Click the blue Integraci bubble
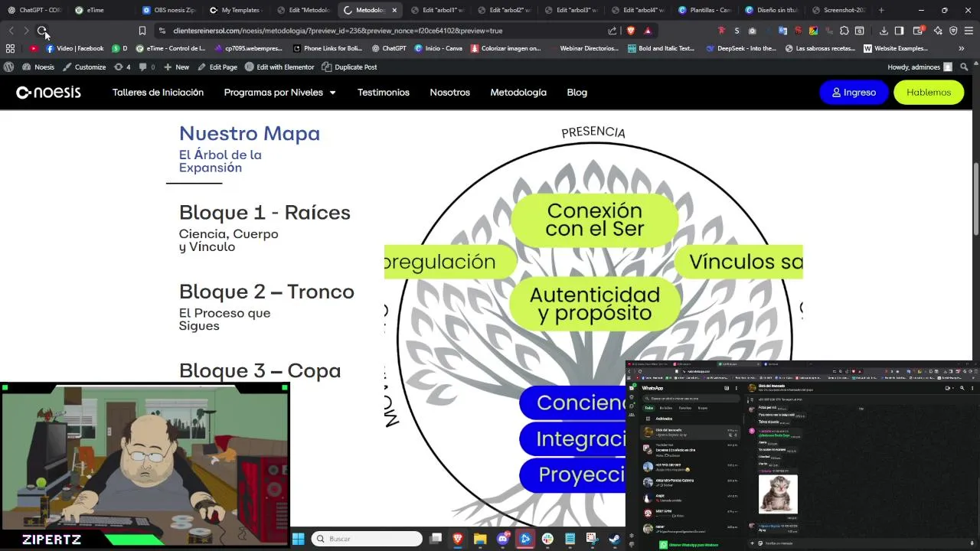980x551 pixels. click(x=573, y=439)
